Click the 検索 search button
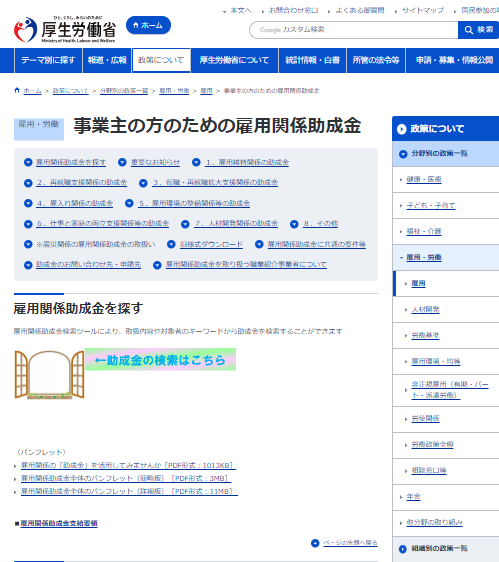The height and width of the screenshot is (562, 499). (479, 30)
